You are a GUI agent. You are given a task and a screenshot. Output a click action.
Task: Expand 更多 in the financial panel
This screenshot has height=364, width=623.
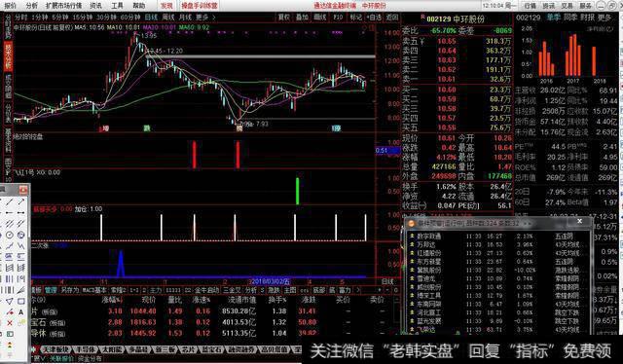click(605, 18)
